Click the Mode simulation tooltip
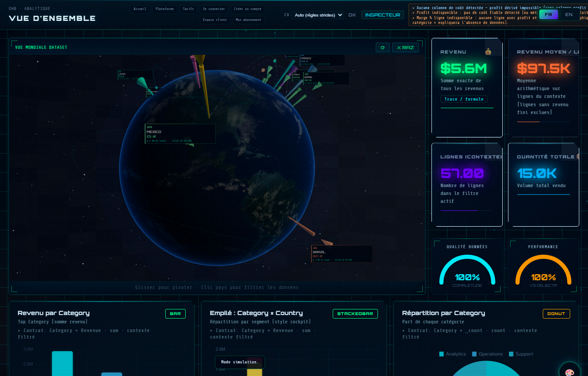588x376 pixels. click(x=240, y=362)
